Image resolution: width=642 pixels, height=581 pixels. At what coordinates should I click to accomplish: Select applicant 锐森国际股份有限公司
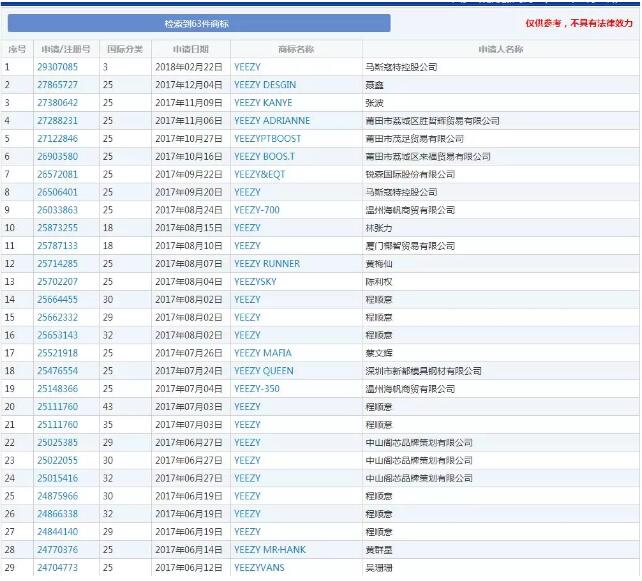[410, 174]
